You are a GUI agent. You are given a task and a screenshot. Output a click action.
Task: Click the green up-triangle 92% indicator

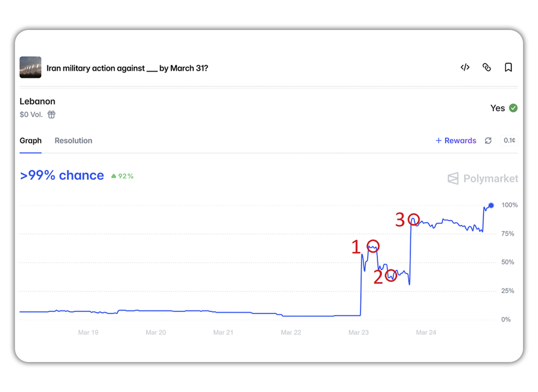(122, 176)
